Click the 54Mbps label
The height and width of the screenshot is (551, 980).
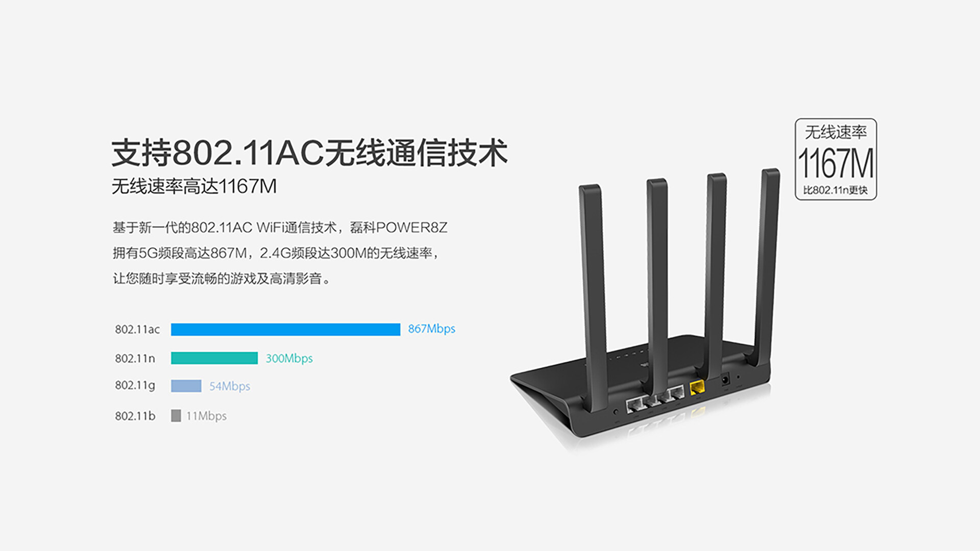click(230, 386)
